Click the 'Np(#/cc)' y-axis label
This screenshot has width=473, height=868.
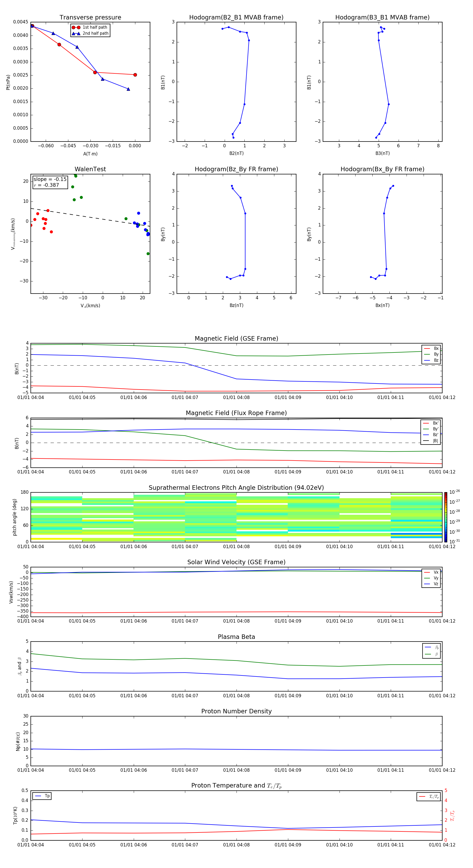18,741
